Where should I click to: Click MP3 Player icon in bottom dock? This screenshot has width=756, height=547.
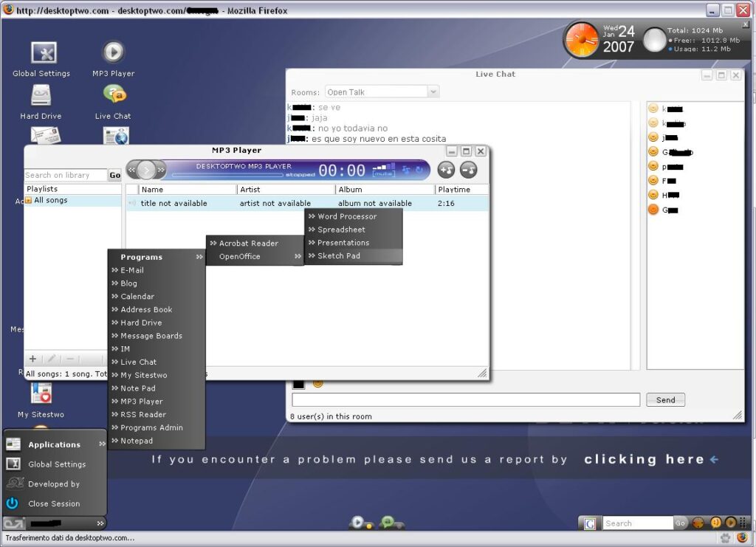click(x=360, y=523)
